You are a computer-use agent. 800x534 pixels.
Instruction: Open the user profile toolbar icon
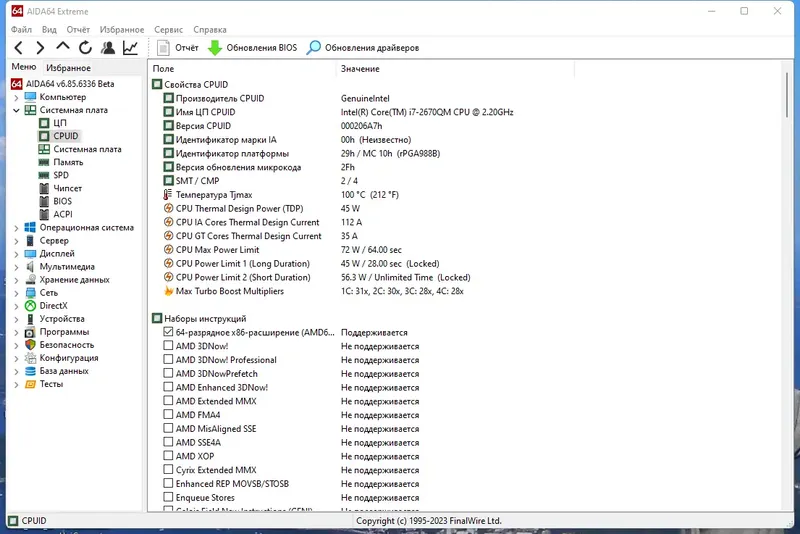click(x=108, y=48)
